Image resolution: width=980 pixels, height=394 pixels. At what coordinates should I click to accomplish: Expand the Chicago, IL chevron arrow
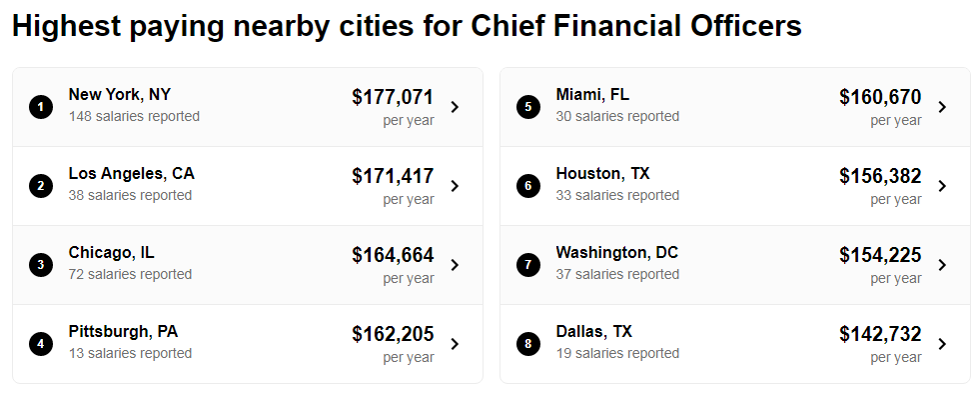point(455,265)
